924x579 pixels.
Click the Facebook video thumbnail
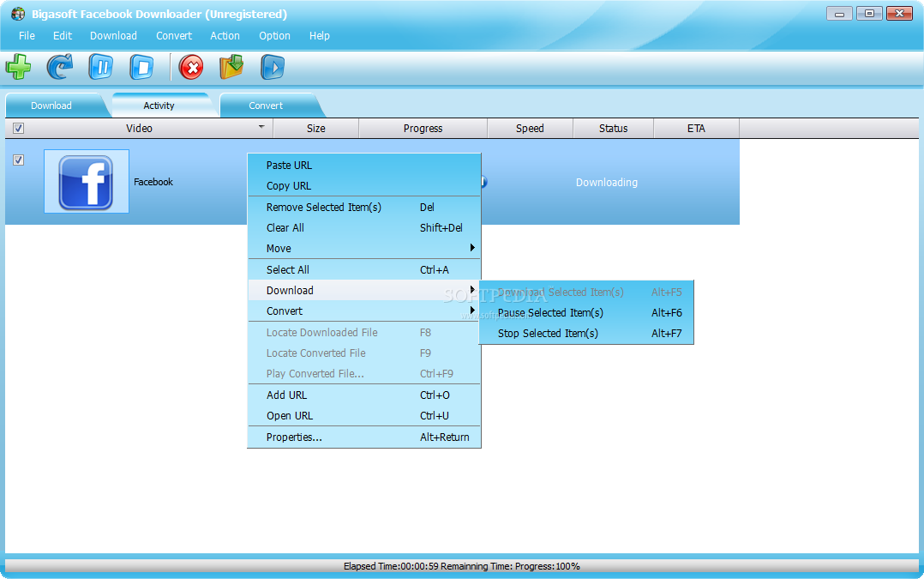[x=86, y=182]
